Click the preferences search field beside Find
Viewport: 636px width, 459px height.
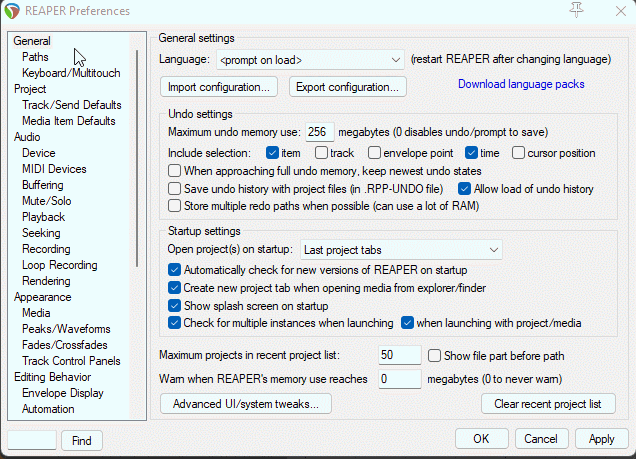coord(32,440)
